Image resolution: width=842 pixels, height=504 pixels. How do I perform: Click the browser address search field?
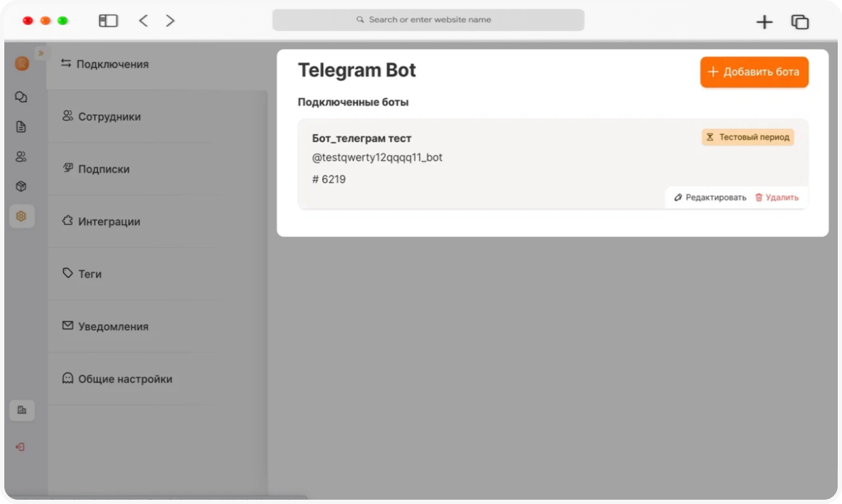pos(428,20)
